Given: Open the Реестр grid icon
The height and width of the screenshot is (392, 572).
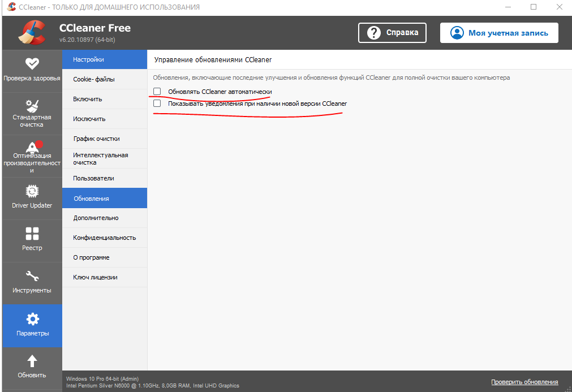Looking at the screenshot, I should pyautogui.click(x=32, y=234).
